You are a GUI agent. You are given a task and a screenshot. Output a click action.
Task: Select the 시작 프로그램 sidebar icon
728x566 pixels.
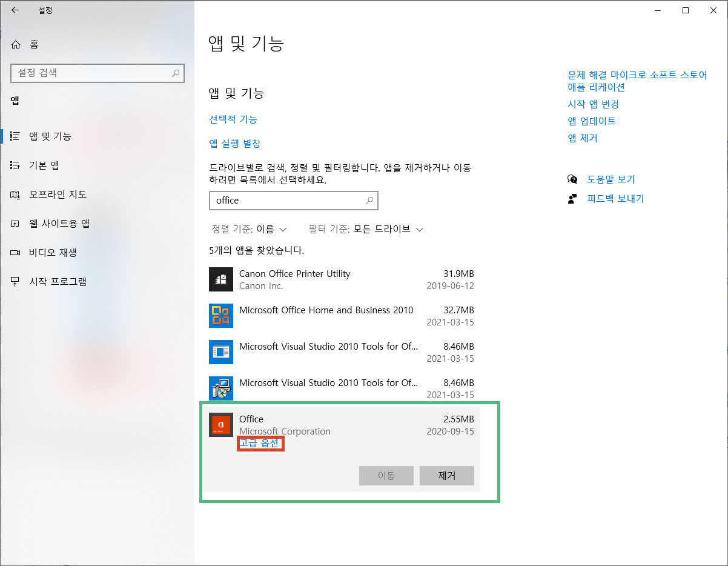point(16,282)
